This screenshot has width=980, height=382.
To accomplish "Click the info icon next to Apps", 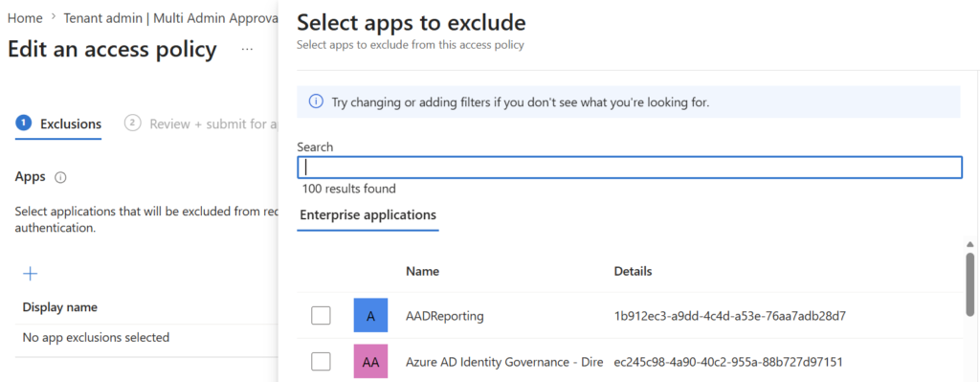I will 60,177.
